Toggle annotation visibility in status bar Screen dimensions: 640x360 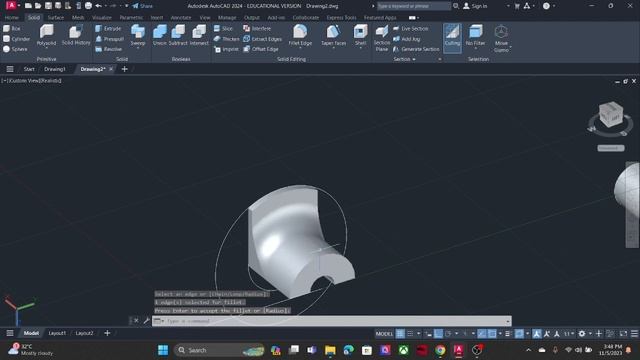point(537,333)
